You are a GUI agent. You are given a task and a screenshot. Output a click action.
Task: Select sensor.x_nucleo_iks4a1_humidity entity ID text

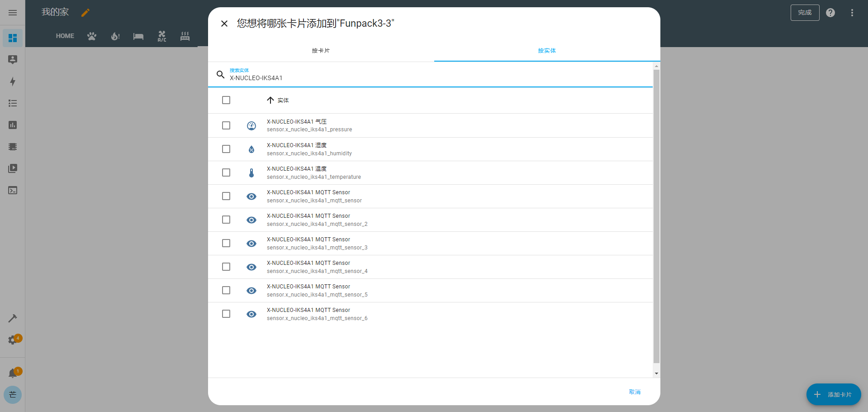309,153
